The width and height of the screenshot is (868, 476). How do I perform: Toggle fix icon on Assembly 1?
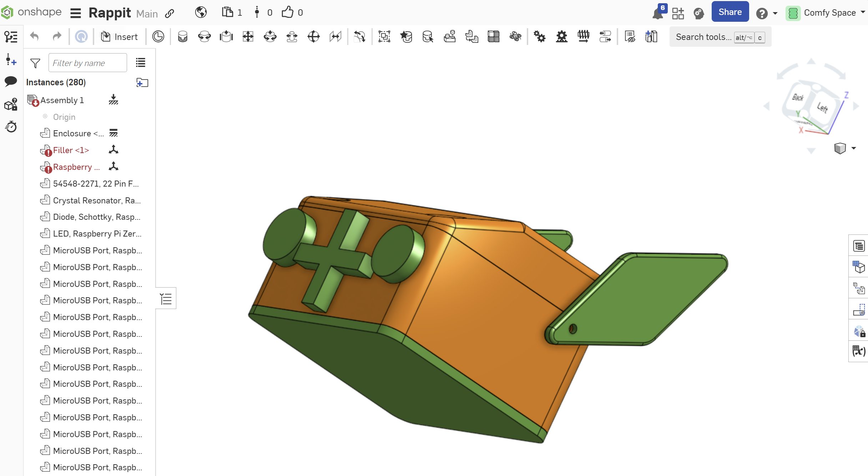pyautogui.click(x=113, y=100)
